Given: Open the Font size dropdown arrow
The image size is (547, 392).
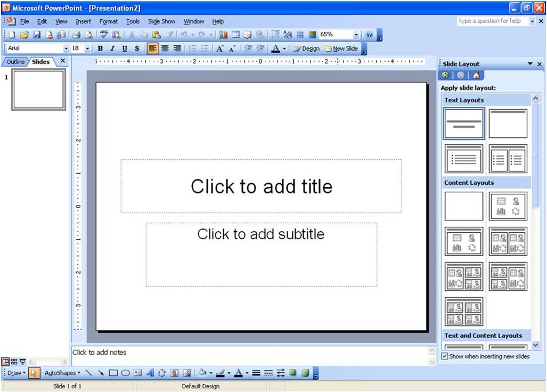Looking at the screenshot, I should 87,48.
